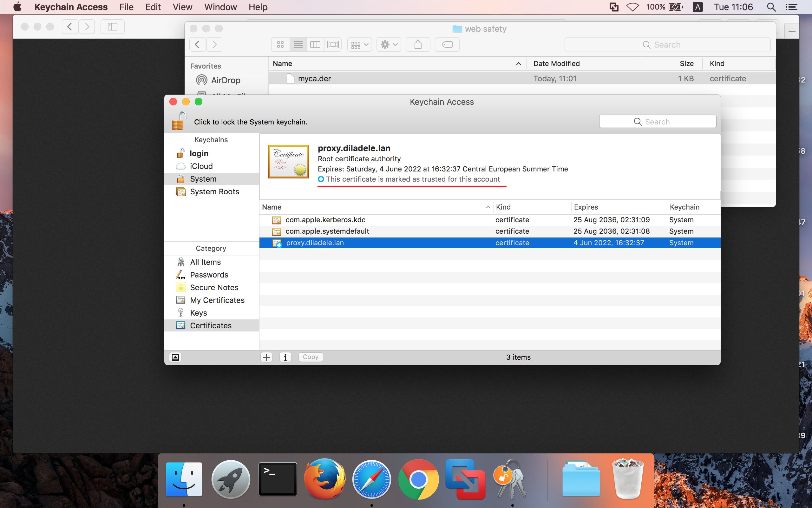Select myca.der in Finder window
Screen dimensions: 812x508
[522, 78]
